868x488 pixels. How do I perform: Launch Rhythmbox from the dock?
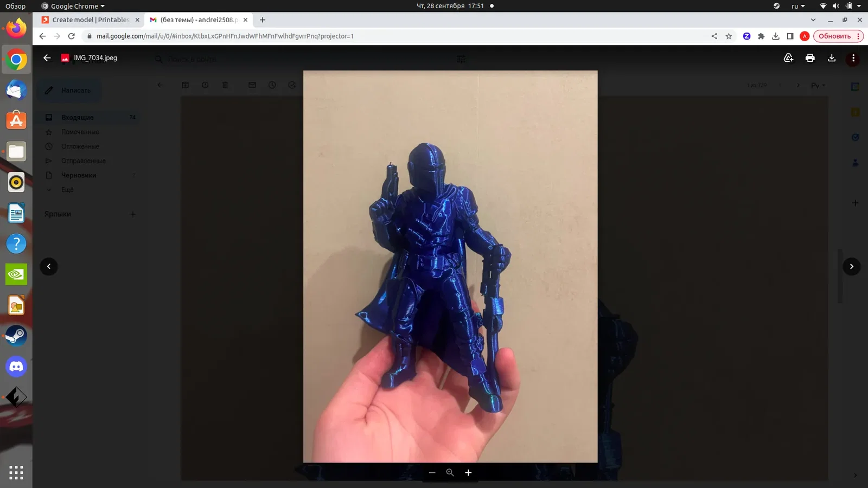click(x=16, y=182)
